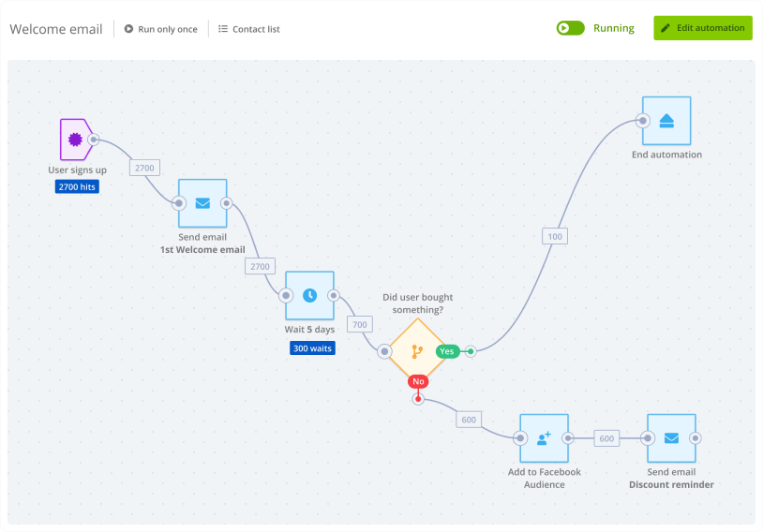Image resolution: width=763 pixels, height=532 pixels.
Task: Click the 2700 count label before Wait node
Action: coord(260,267)
